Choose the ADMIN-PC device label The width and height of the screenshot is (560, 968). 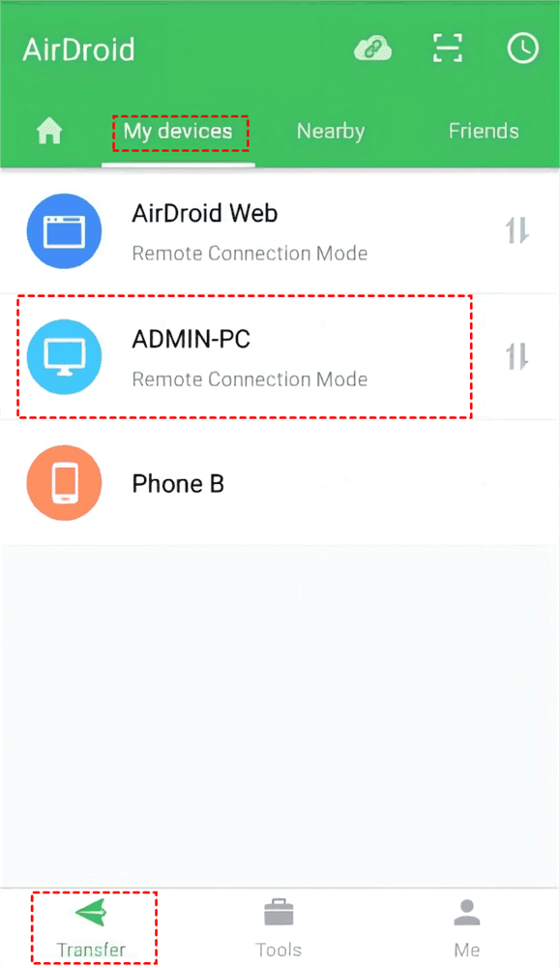click(192, 340)
